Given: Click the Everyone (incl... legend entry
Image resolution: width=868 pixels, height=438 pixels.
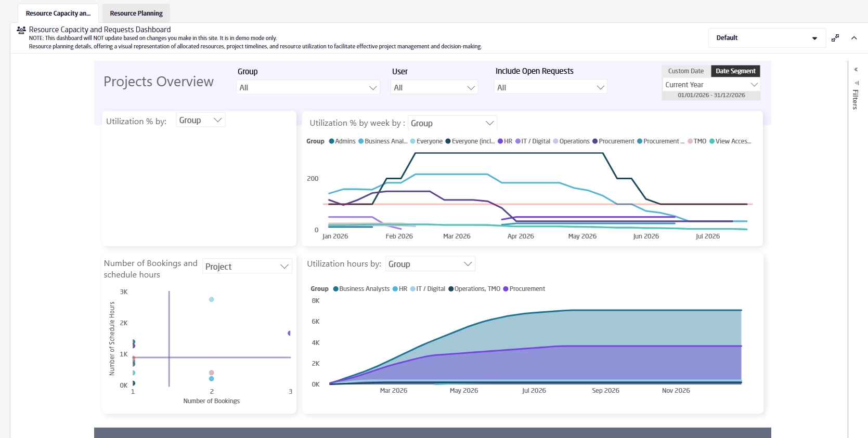Looking at the screenshot, I should [470, 141].
